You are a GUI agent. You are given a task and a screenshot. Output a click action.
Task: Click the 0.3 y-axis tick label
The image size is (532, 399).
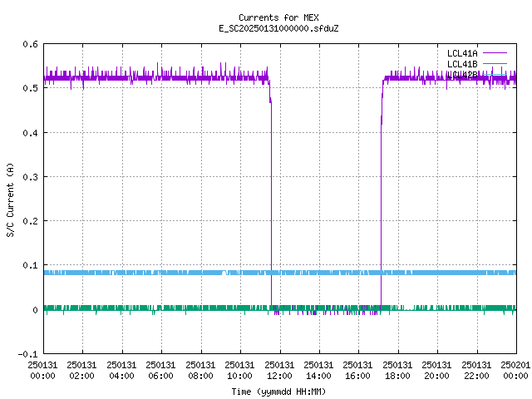(30, 177)
